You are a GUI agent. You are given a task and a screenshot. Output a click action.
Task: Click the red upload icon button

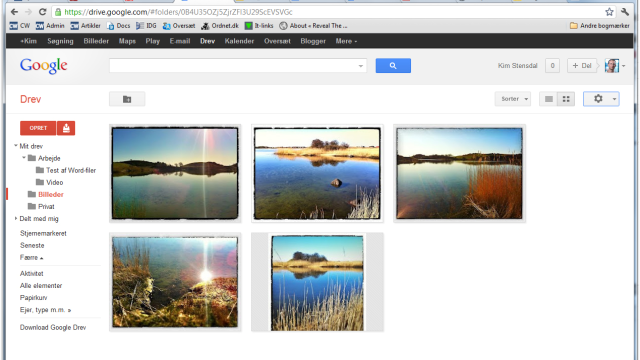pos(66,128)
